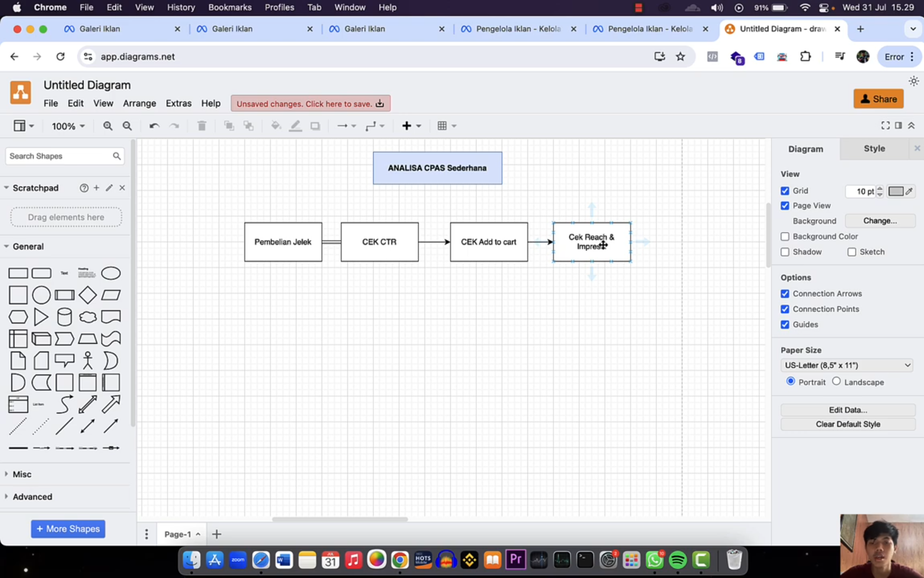Viewport: 924px width, 578px height.
Task: Collapse the Scratchpad section
Action: click(x=6, y=188)
